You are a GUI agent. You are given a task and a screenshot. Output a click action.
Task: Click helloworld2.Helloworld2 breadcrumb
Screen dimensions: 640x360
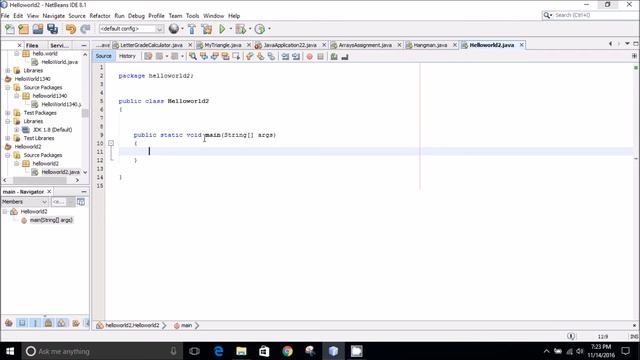pos(132,325)
